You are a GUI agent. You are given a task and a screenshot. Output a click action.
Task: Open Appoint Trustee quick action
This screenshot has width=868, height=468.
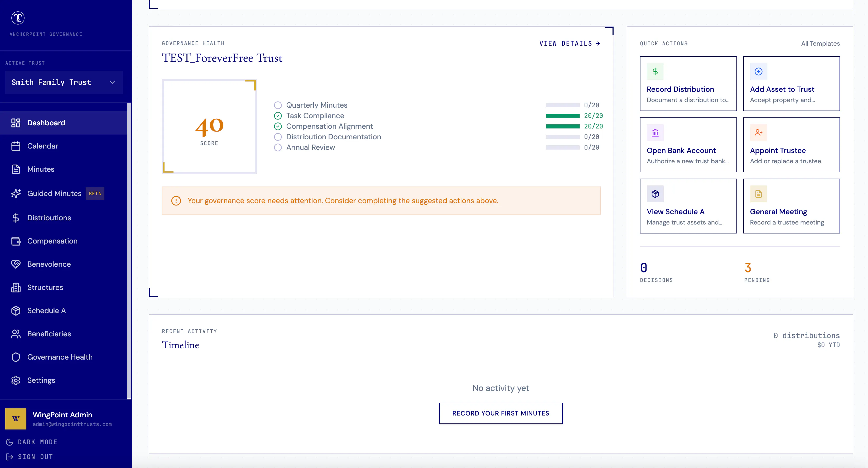pos(792,145)
